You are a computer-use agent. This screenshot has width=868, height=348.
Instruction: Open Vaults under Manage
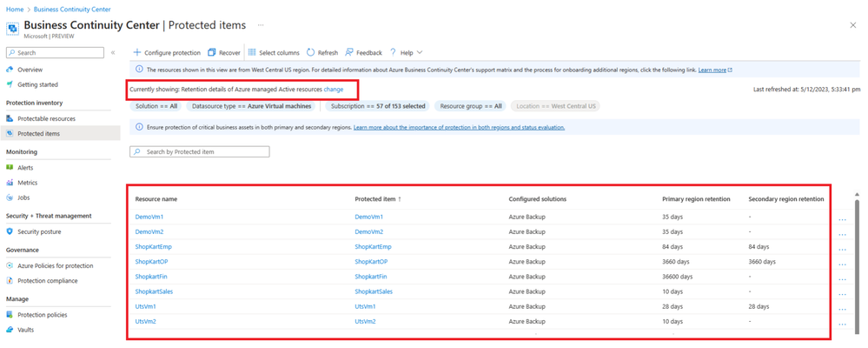point(25,330)
